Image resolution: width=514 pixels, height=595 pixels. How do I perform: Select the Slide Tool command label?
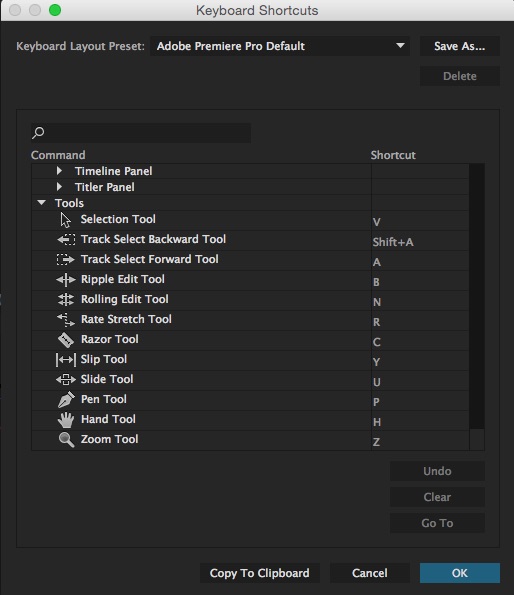[x=107, y=379]
